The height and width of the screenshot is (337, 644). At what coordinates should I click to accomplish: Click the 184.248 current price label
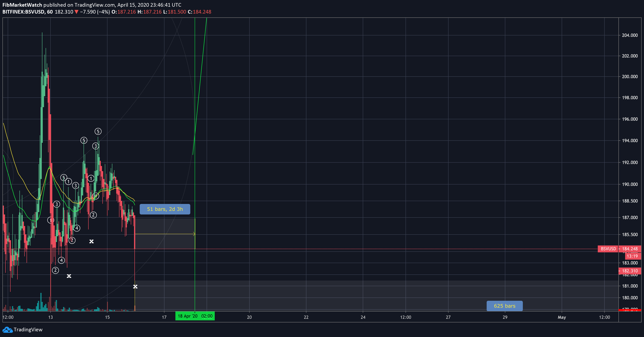click(630, 249)
